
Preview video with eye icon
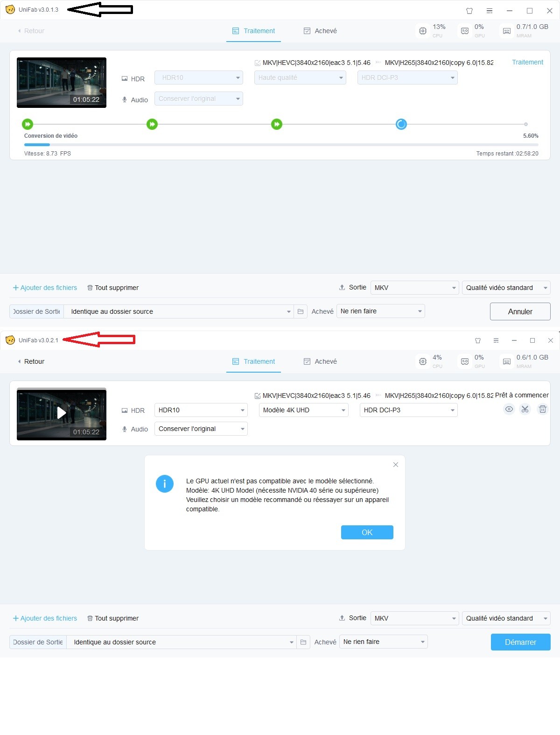(509, 409)
